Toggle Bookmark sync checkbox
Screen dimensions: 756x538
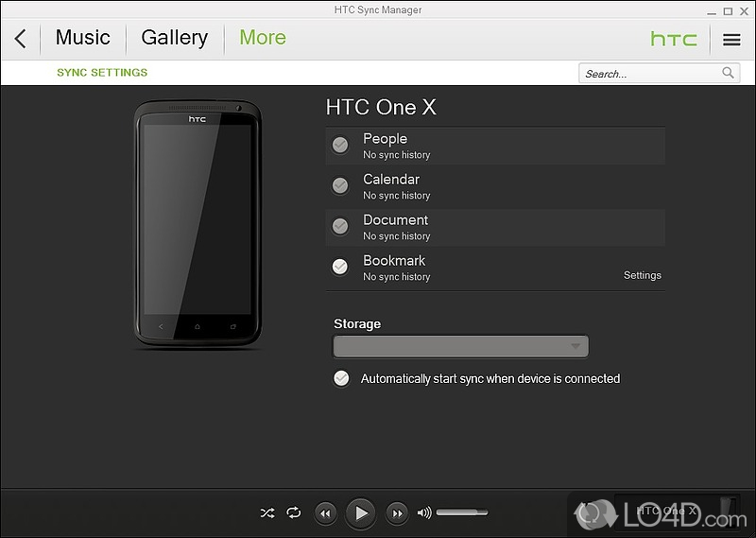(340, 267)
